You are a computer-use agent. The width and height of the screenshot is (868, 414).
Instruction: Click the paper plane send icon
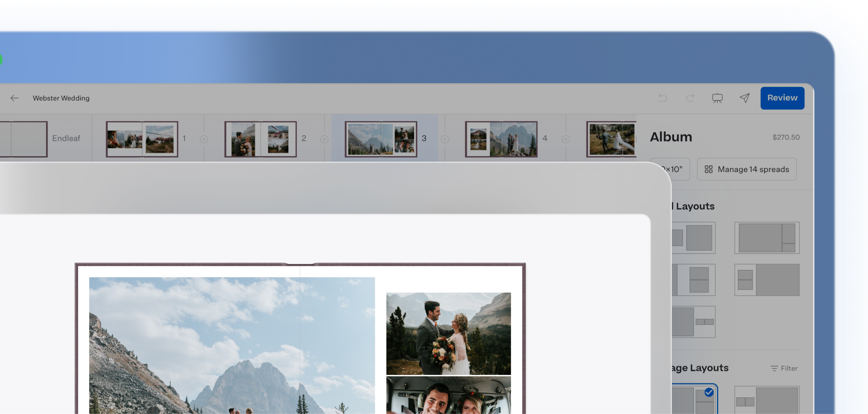coord(745,98)
